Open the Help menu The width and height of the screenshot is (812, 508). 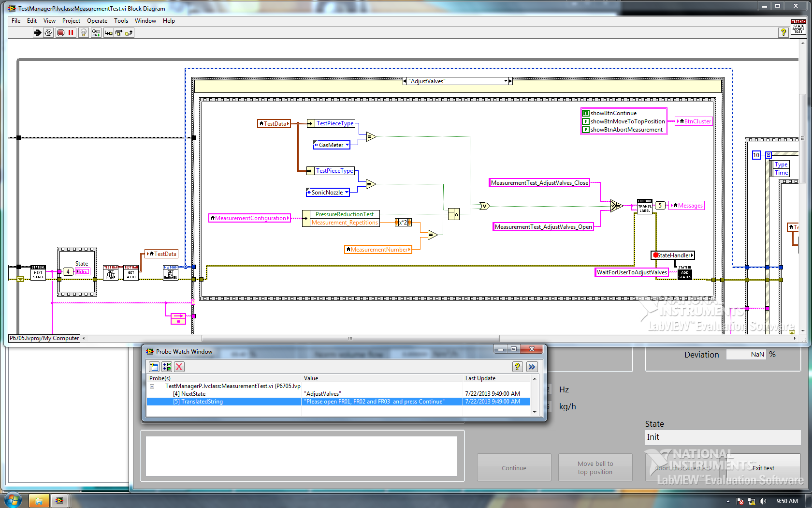coord(169,21)
